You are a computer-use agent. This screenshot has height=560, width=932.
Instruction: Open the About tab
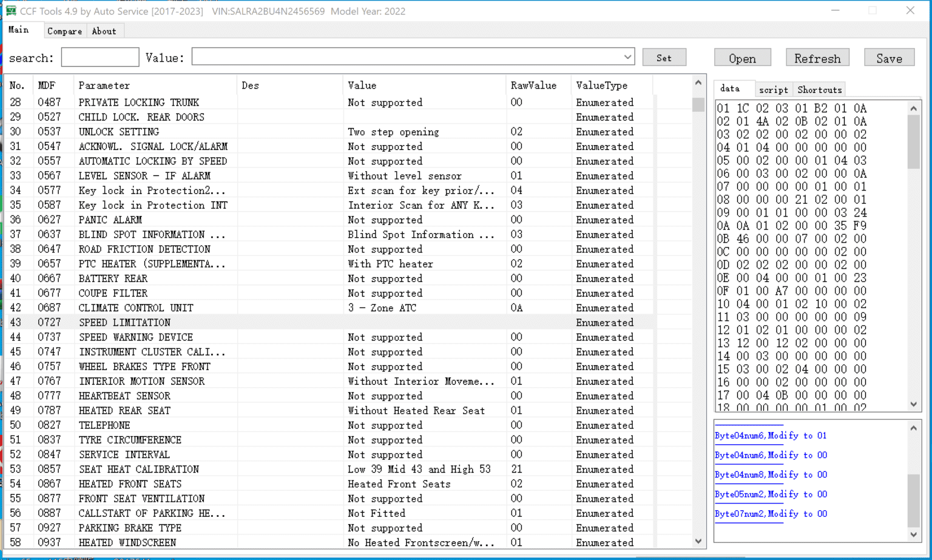[x=104, y=31]
